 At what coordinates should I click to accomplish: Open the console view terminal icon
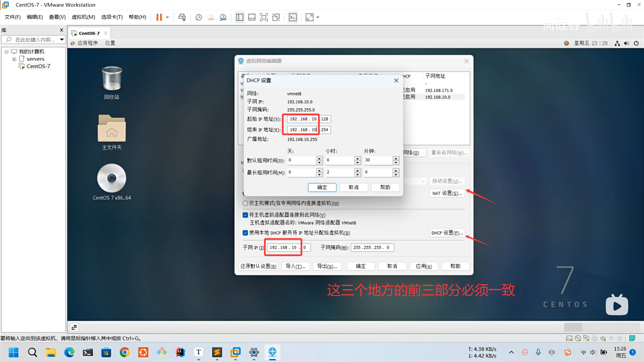click(293, 17)
